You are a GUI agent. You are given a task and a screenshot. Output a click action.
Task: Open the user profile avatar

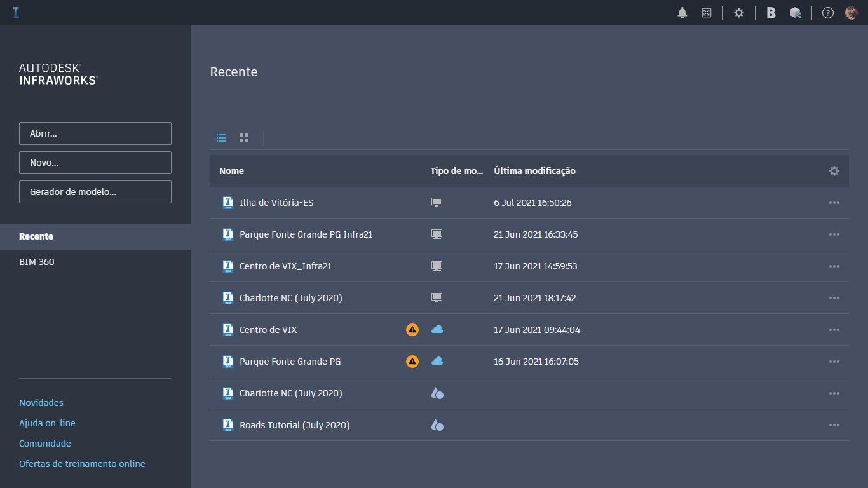tap(852, 13)
